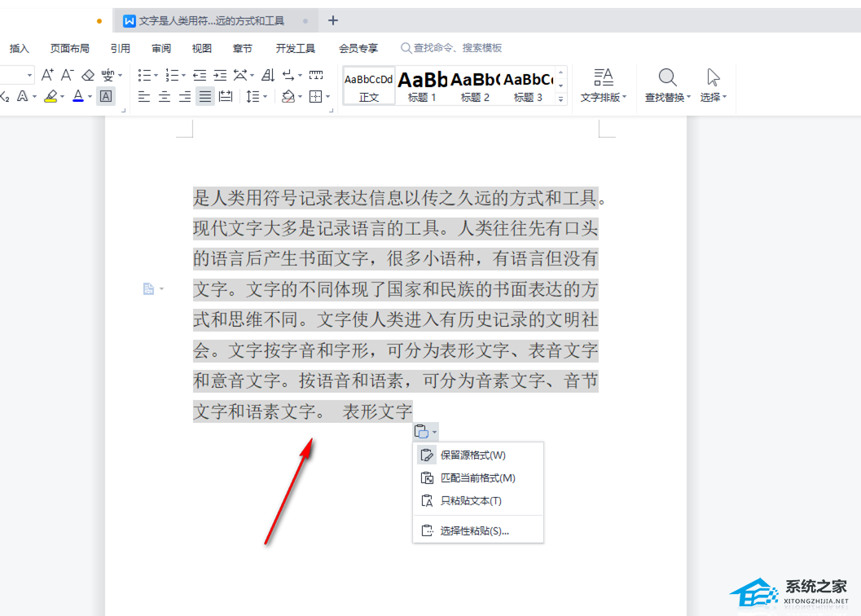Screen dimensions: 861x616
Task: Apply the paragraph shading fill color
Action: tap(288, 97)
